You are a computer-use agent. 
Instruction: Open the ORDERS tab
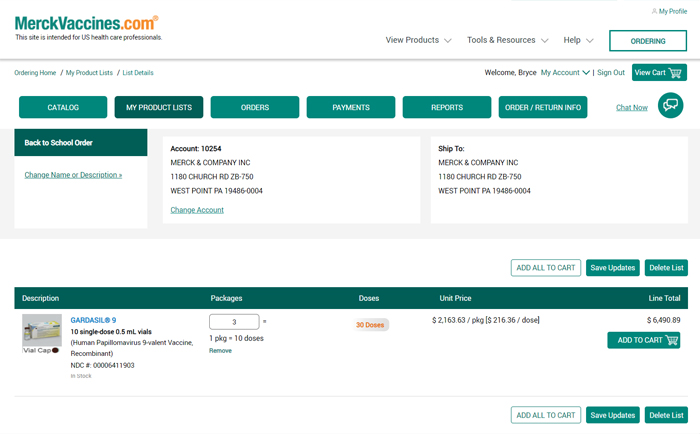tap(255, 107)
